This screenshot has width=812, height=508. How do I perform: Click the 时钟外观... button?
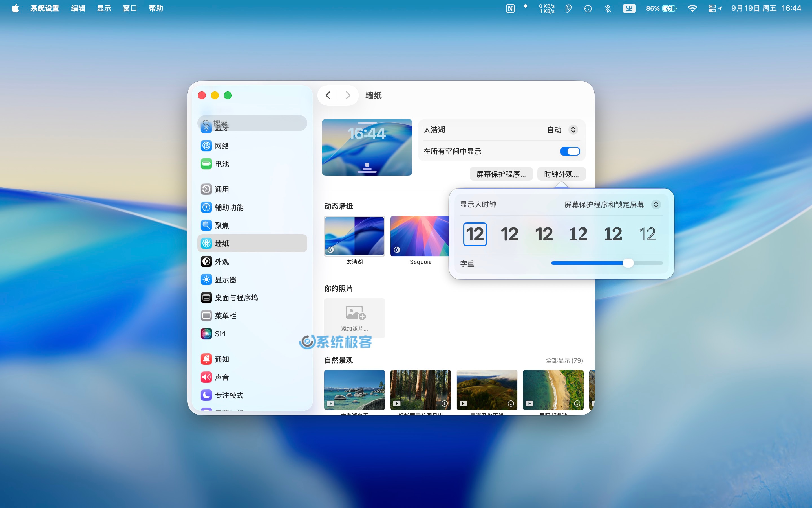(x=561, y=174)
